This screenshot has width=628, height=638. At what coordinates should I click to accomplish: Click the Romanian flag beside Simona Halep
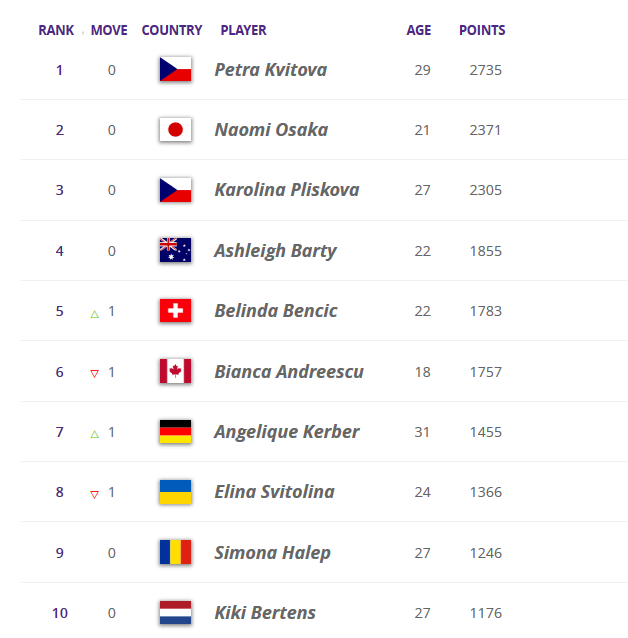coord(175,552)
